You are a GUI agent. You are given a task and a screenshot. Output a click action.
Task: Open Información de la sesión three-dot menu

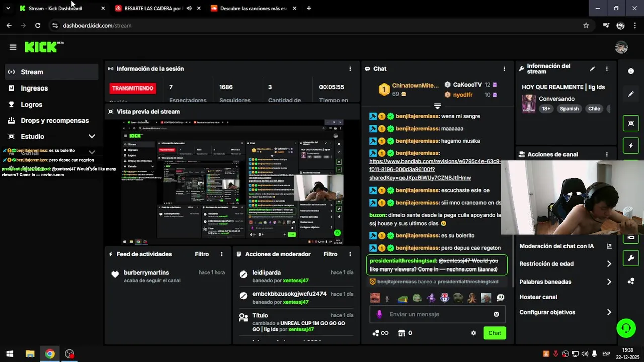coord(350,69)
